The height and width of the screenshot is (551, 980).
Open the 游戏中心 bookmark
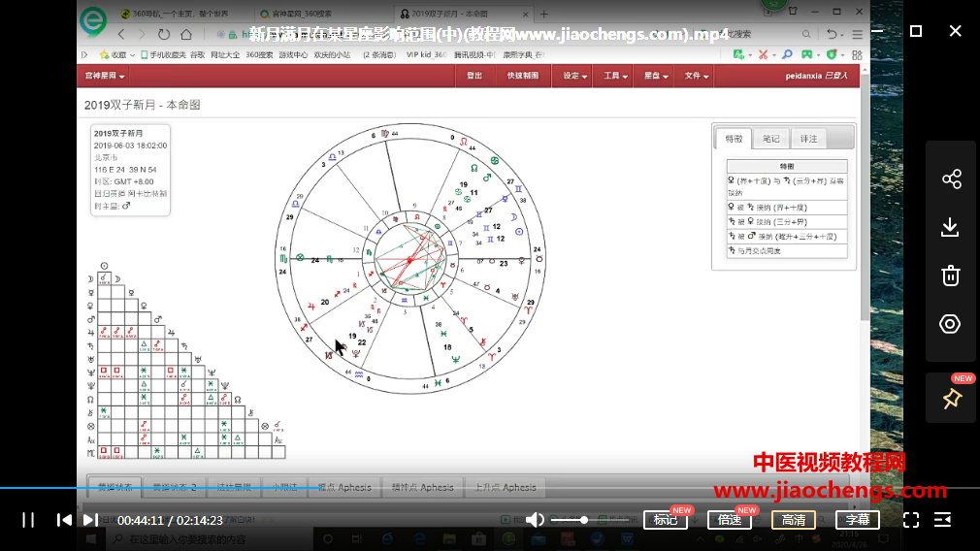point(293,55)
